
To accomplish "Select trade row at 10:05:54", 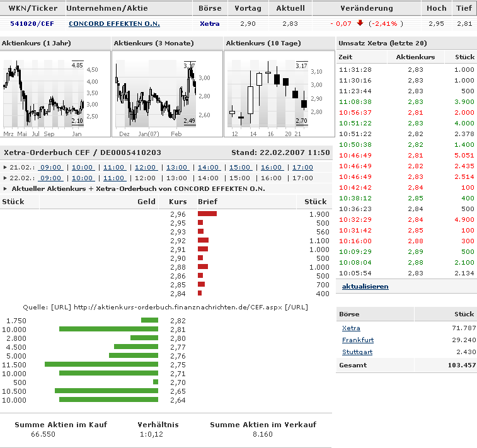I will tap(406, 273).
